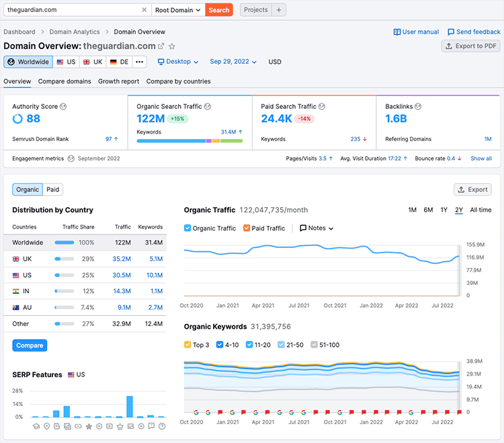Select the single picture SERP icon below the tallest bar

[x=130, y=426]
